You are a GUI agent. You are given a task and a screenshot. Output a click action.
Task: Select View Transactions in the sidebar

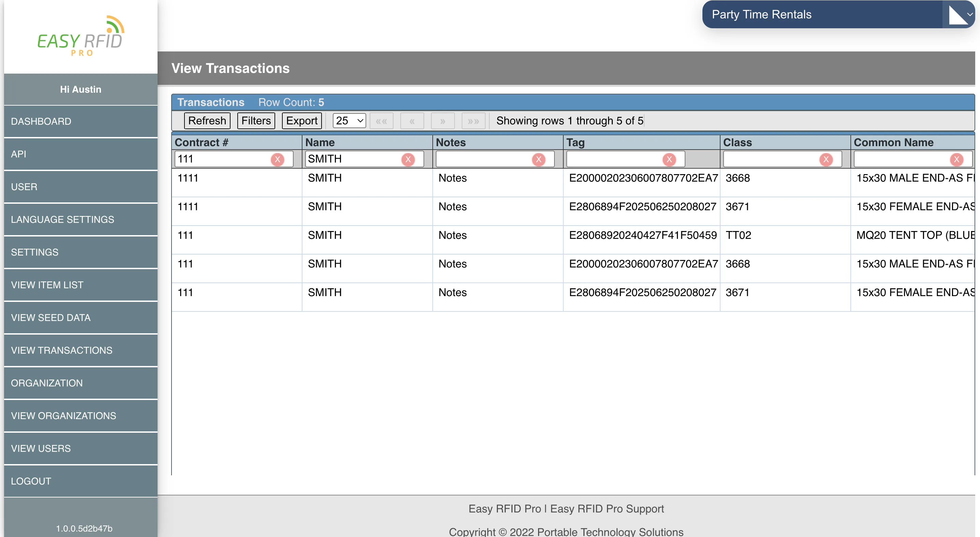pyautogui.click(x=81, y=350)
